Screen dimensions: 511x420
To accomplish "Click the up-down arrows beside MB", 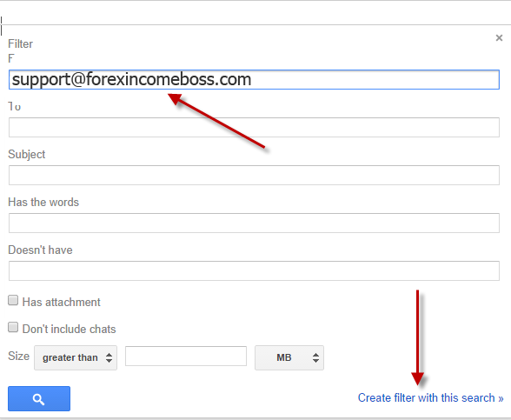I will click(x=315, y=357).
